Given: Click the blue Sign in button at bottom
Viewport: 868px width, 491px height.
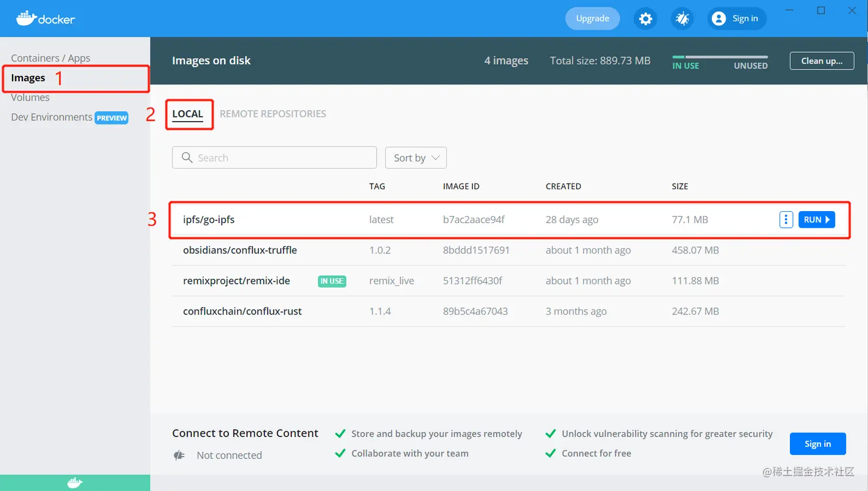Looking at the screenshot, I should (817, 444).
